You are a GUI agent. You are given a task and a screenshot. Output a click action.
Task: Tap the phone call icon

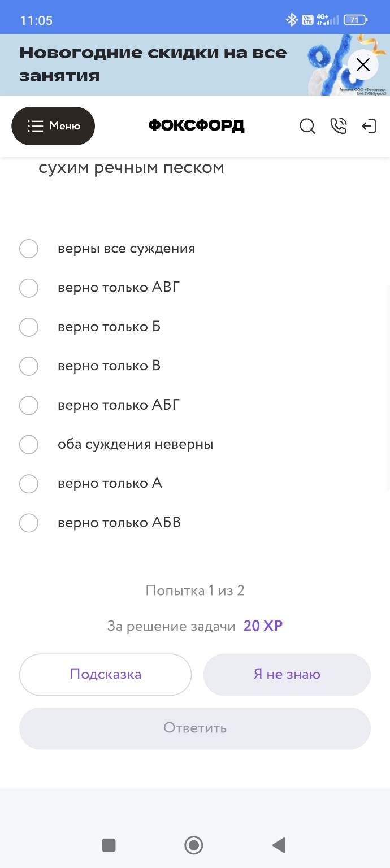point(339,127)
